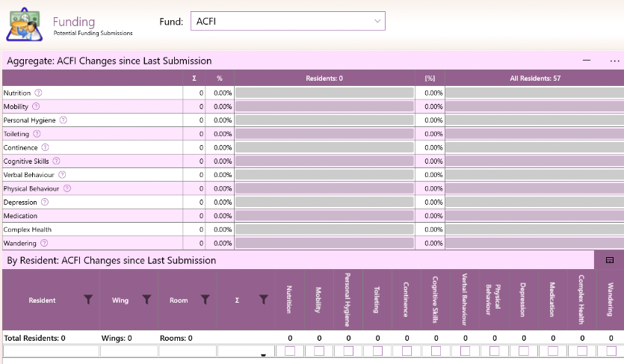This screenshot has height=364, width=624.
Task: Click the Funding module logo icon
Action: [24, 25]
